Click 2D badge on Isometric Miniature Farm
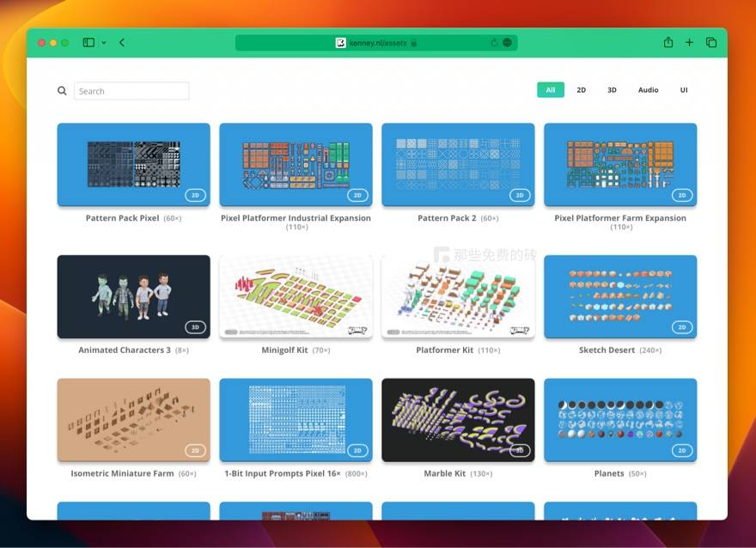 pyautogui.click(x=195, y=451)
